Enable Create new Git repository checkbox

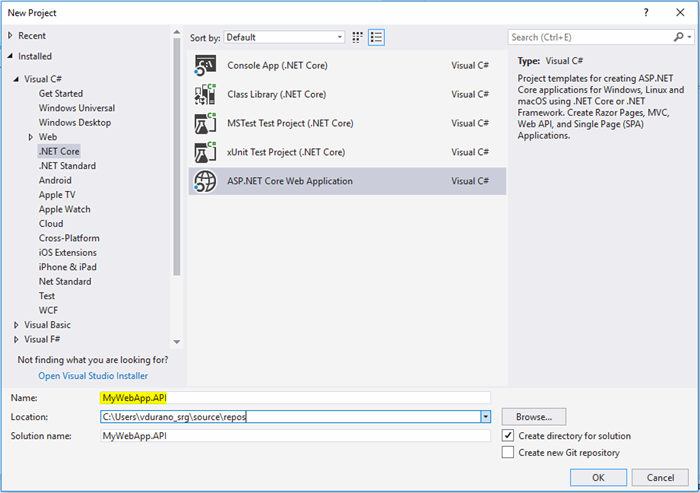[x=508, y=452]
